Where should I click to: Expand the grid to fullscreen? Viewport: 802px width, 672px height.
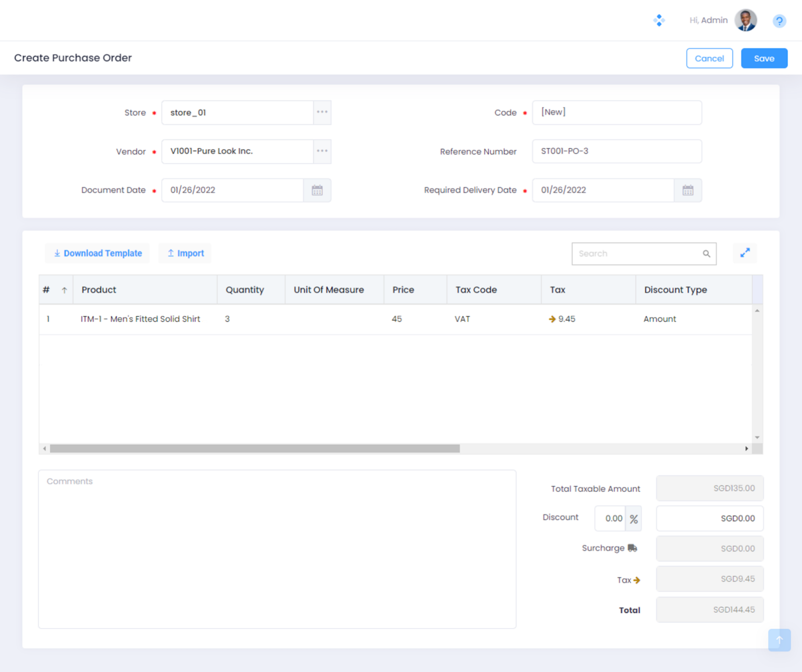(745, 253)
